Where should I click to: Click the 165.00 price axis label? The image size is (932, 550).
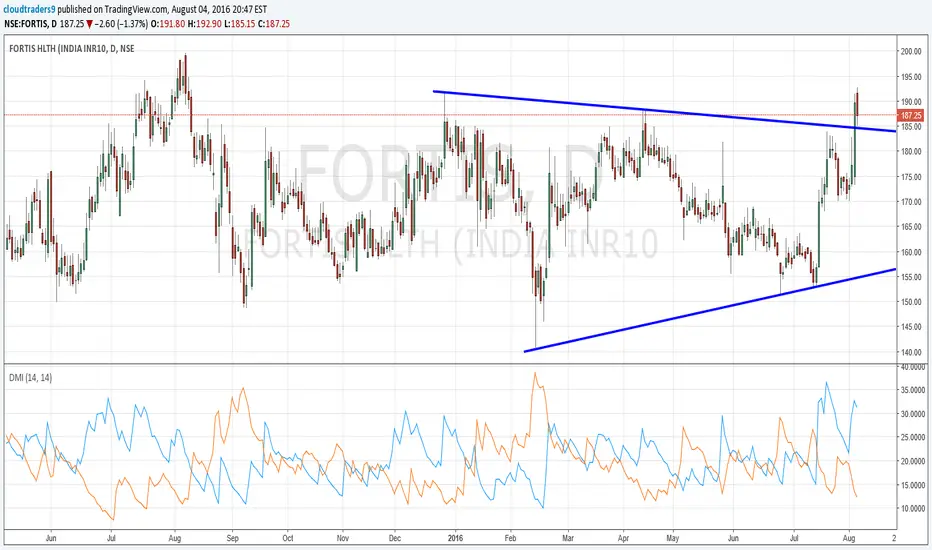pyautogui.click(x=911, y=227)
